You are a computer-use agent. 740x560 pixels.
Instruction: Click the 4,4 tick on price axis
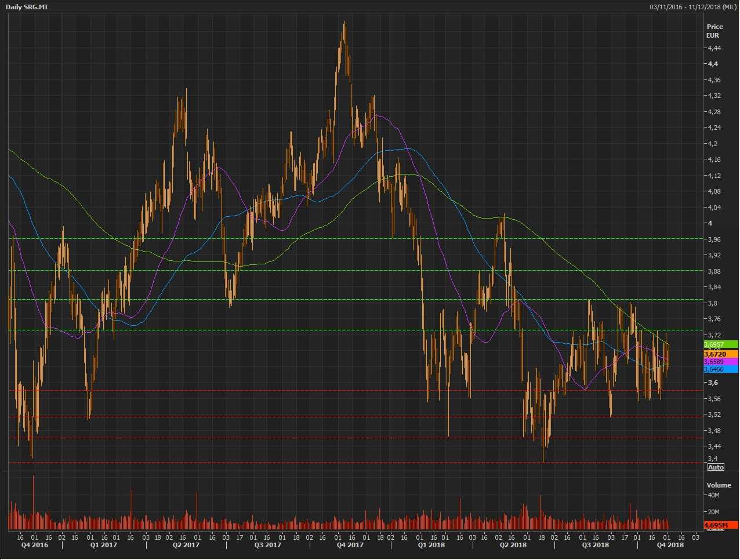coord(713,64)
